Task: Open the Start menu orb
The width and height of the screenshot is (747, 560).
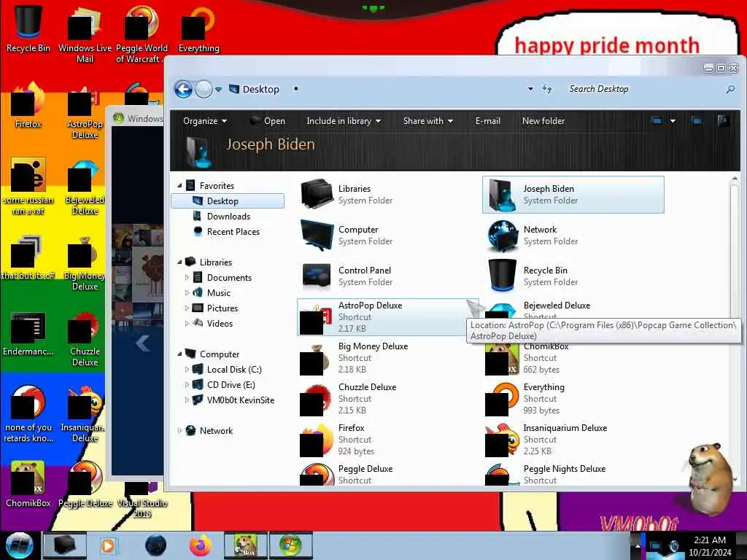Action: [19, 545]
